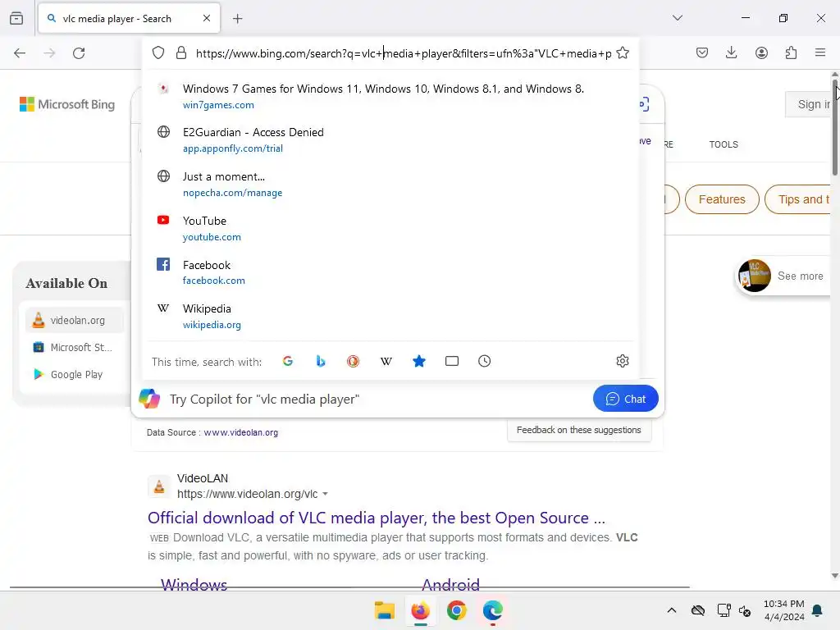Launch Microsoft Edge from taskbar
Image resolution: width=840 pixels, height=630 pixels.
pos(492,610)
